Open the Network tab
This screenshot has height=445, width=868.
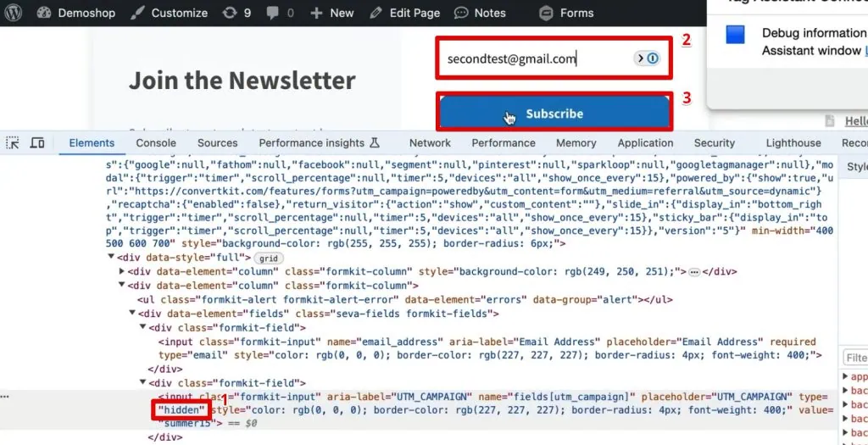coord(430,142)
